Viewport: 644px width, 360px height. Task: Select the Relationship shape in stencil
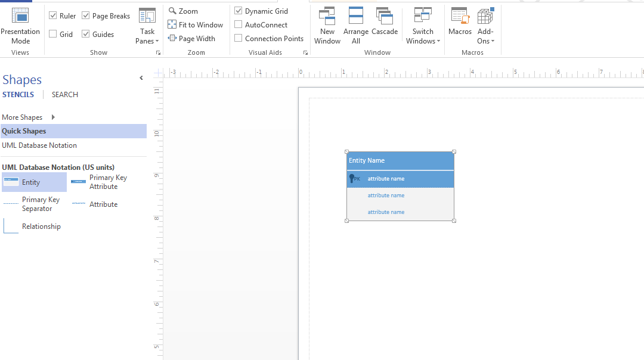[x=41, y=226]
